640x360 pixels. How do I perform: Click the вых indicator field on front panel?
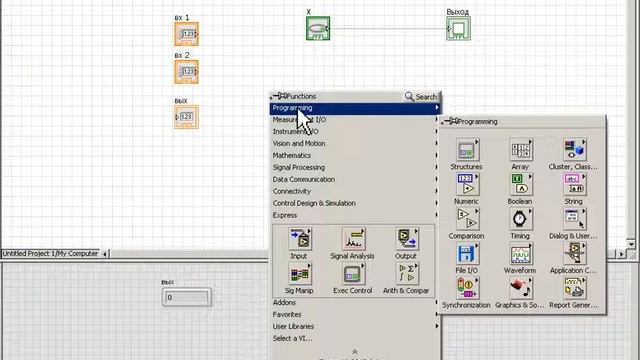[x=187, y=298]
